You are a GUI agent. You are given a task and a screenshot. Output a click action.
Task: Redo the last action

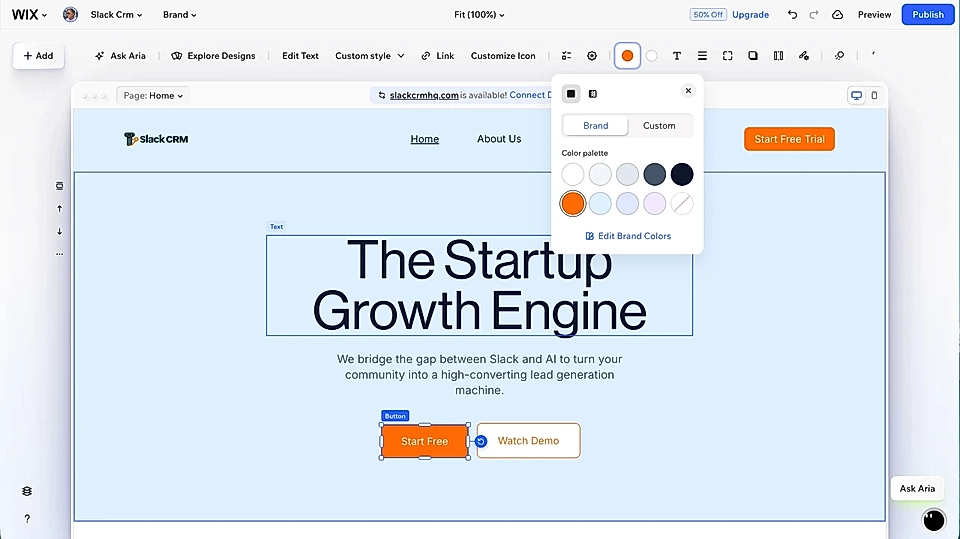click(x=814, y=14)
